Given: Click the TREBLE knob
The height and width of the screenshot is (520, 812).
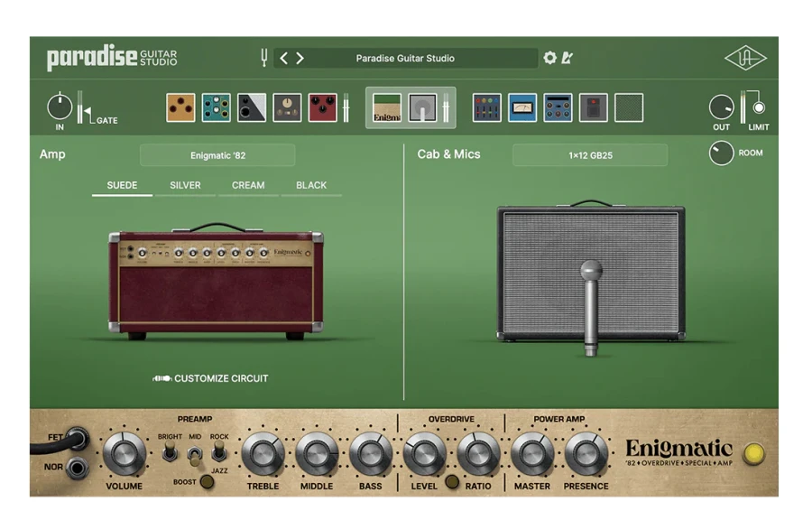Looking at the screenshot, I should tap(263, 454).
